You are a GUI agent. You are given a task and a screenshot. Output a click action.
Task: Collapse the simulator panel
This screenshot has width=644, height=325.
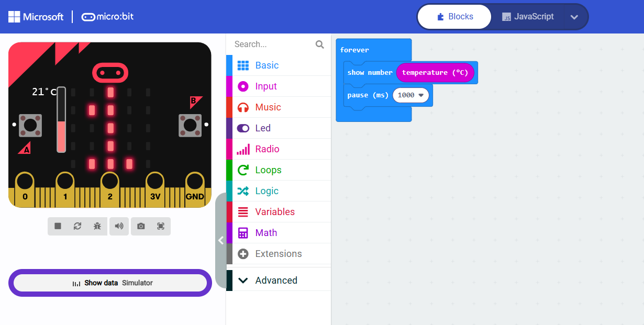[220, 240]
